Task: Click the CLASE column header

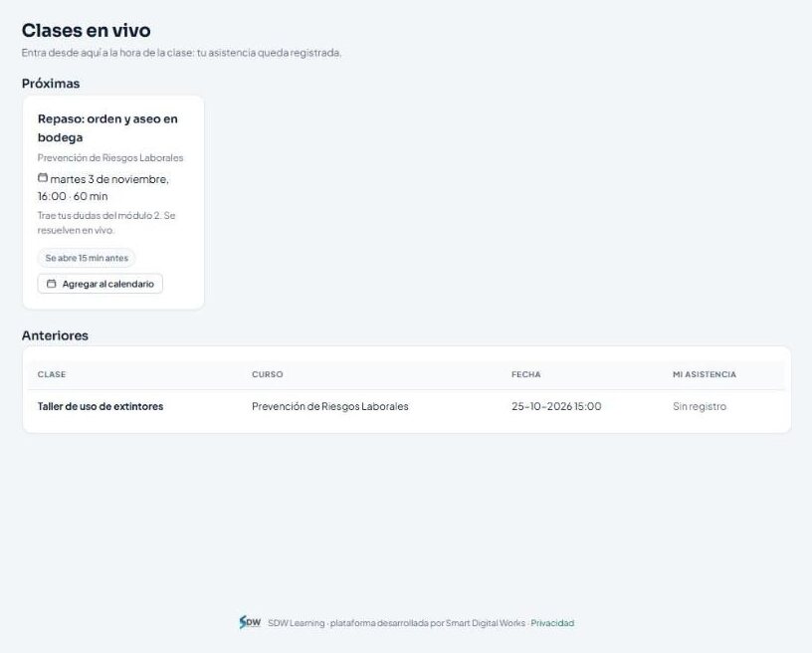Action: click(x=52, y=374)
